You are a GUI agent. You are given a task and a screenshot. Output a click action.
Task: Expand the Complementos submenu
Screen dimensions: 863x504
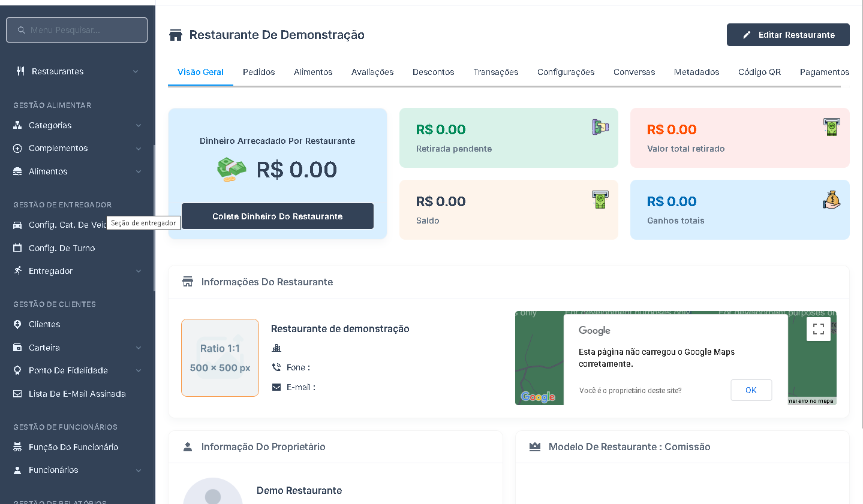(x=139, y=149)
